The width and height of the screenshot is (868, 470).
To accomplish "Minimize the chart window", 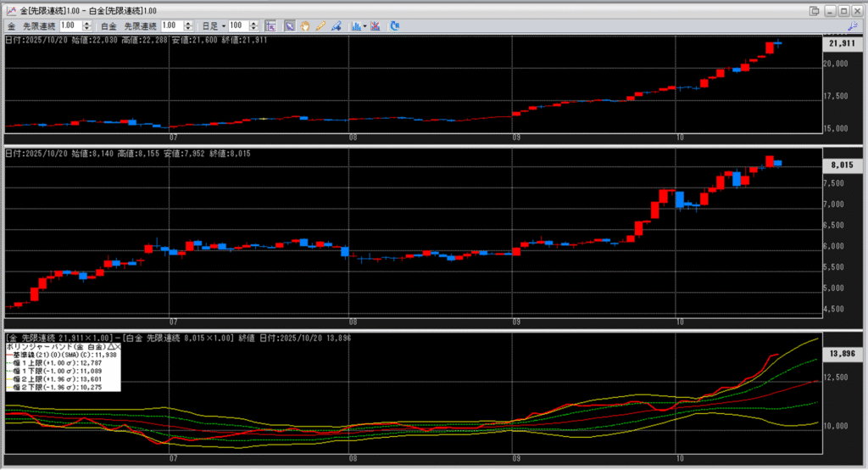I will point(830,10).
